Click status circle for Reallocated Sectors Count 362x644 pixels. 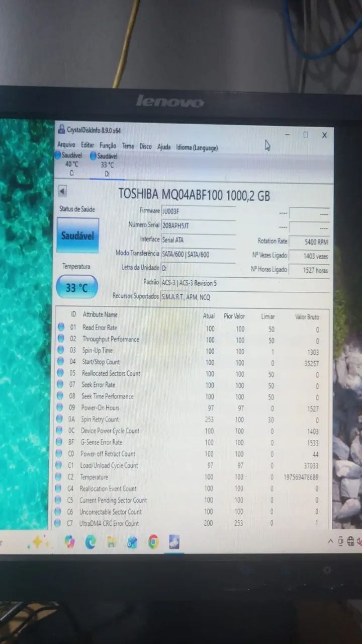(x=61, y=373)
